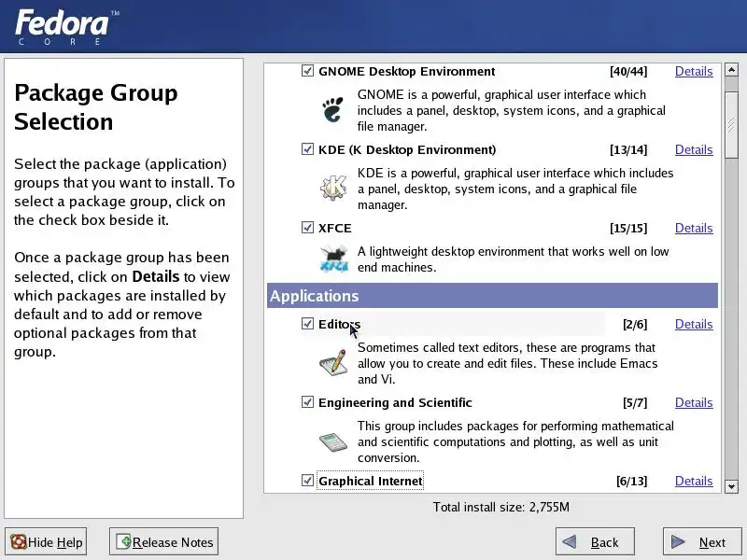Click the scrollbar up arrow
The width and height of the screenshot is (747, 560).
(x=731, y=70)
